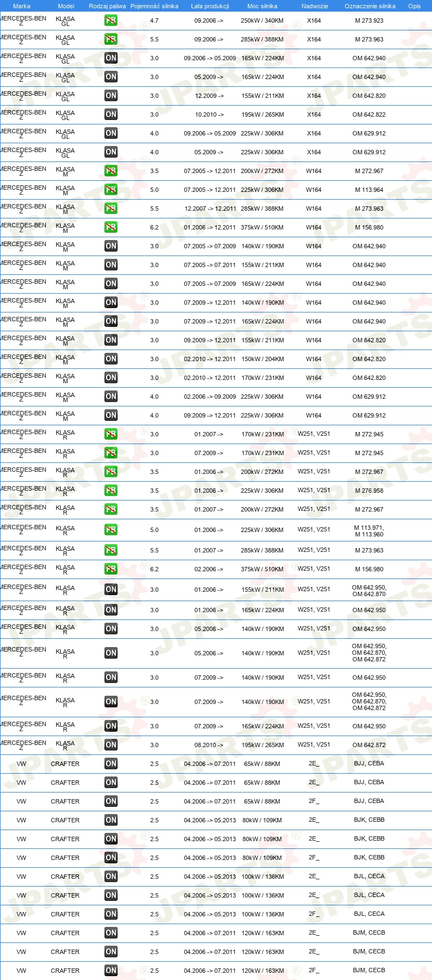The image size is (432, 980).
Task: Click ON icon in Crafter 65kW 2F_ row
Action: (111, 801)
